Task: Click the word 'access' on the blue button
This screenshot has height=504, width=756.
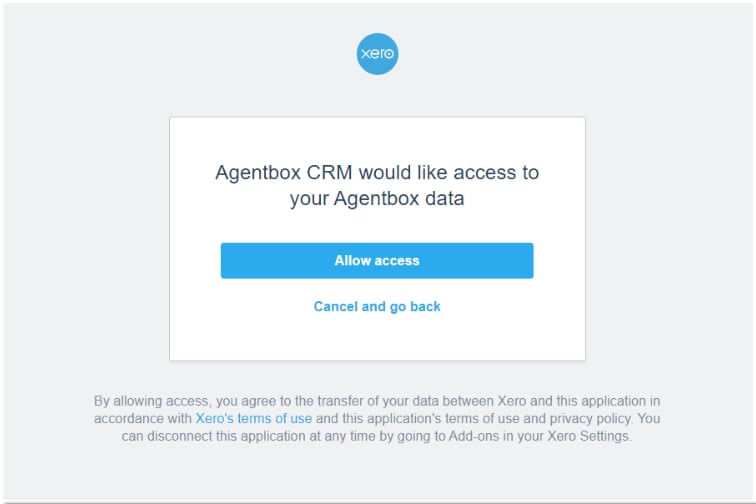Action: click(397, 261)
